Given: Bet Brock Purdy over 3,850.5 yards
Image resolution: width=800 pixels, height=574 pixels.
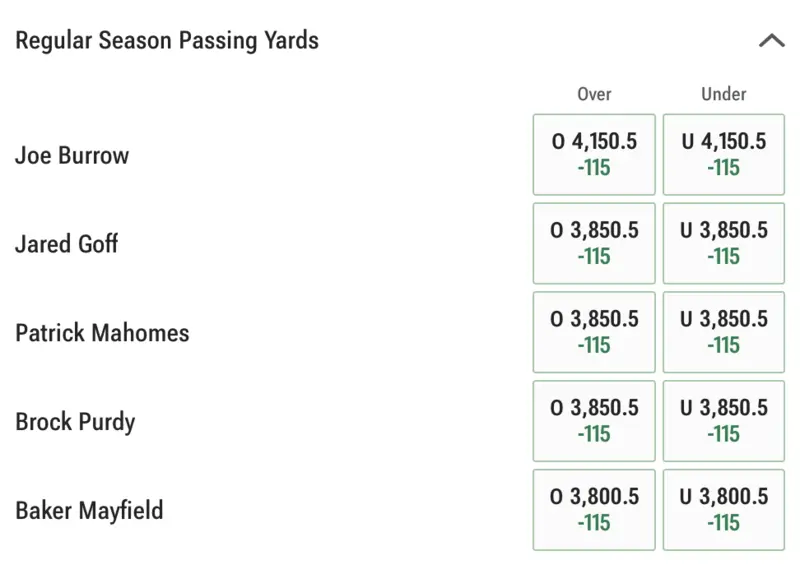Looking at the screenshot, I should click(594, 421).
